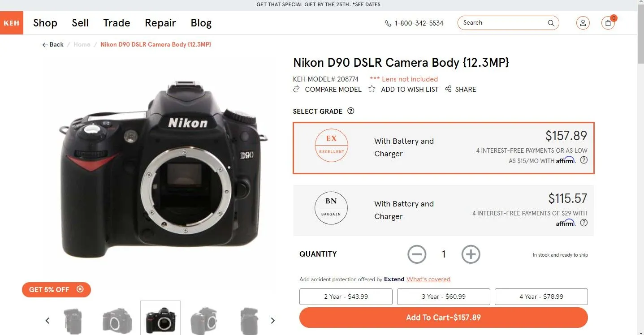Choose the 2 Year protection plan
Viewport: 644px width, 335px height.
coord(346,296)
